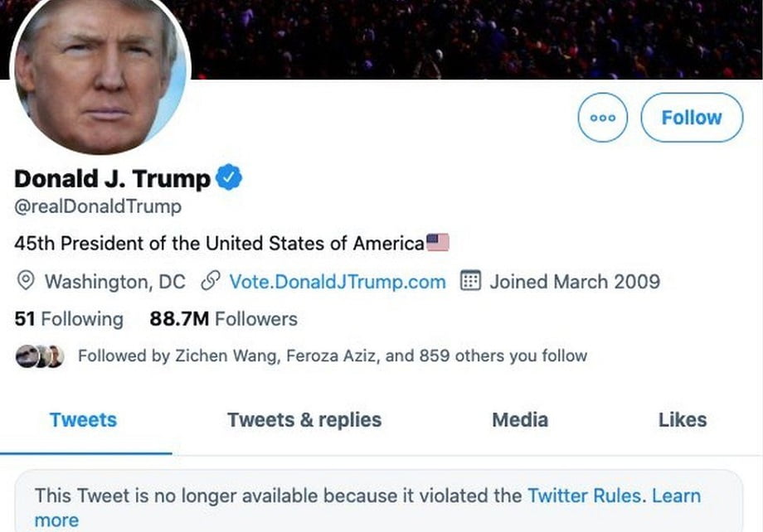Click the blue verified badge icon

229,177
